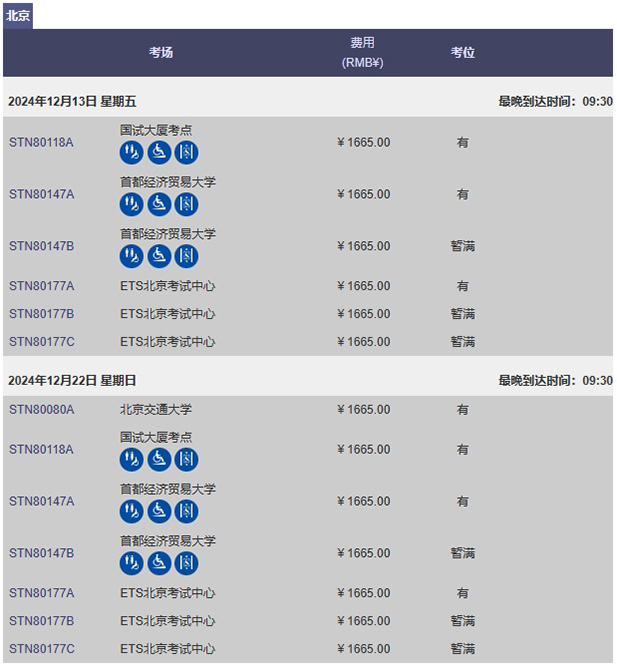This screenshot has height=667, width=617.
Task: Open test center code STN80177A under December 13
Action: coord(42,286)
